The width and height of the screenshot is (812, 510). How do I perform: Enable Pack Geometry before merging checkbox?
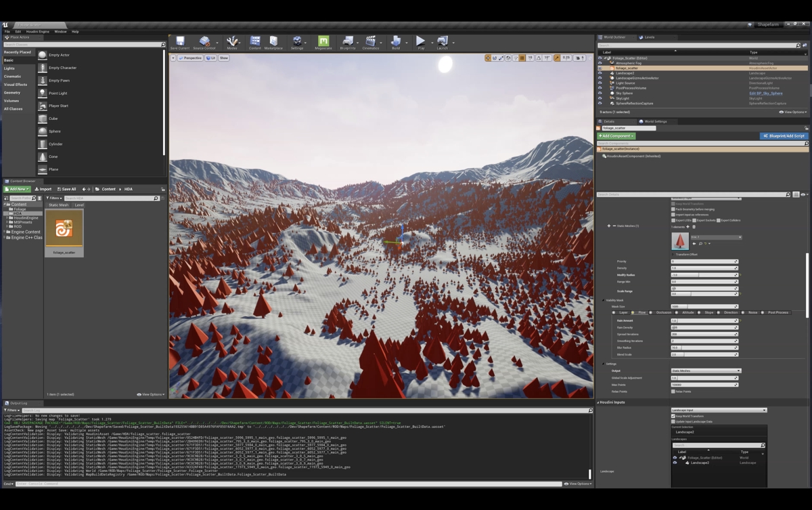tap(673, 209)
